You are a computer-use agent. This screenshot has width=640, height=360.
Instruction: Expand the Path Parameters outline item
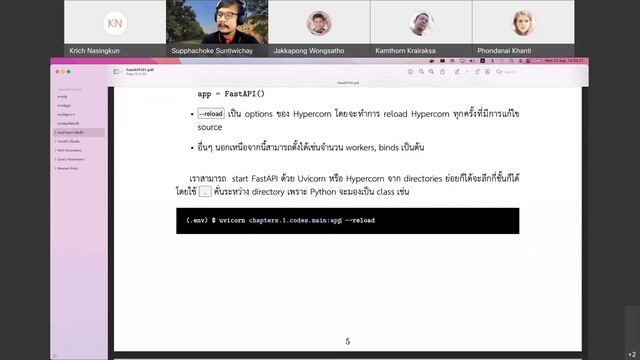click(56, 150)
